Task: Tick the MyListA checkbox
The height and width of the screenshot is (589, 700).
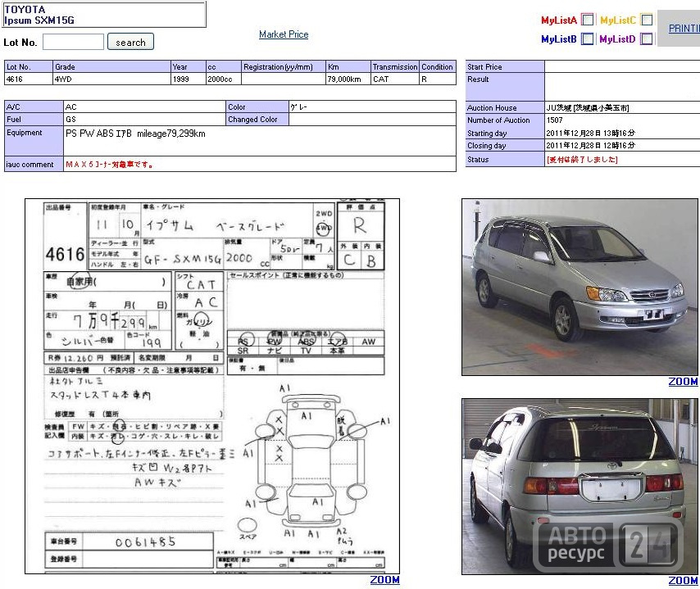Action: tap(588, 20)
